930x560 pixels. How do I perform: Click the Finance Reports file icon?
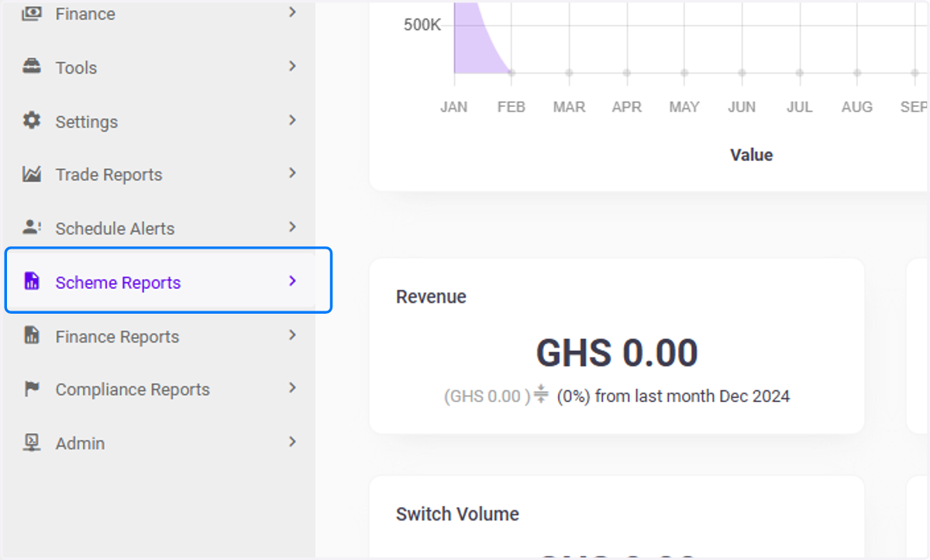(32, 335)
